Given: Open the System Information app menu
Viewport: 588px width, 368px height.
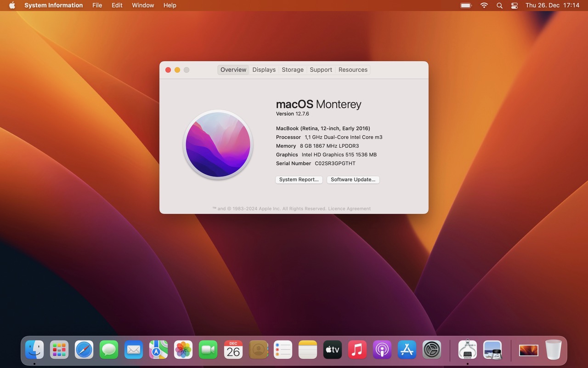Looking at the screenshot, I should click(54, 6).
